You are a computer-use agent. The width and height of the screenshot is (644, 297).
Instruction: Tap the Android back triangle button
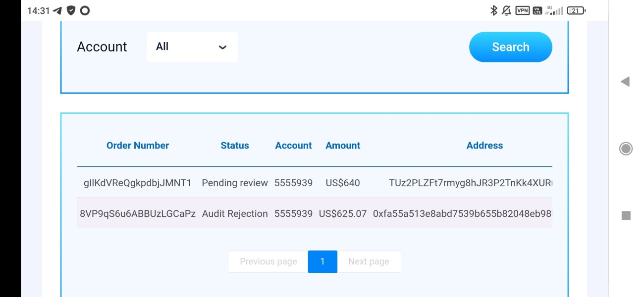625,82
